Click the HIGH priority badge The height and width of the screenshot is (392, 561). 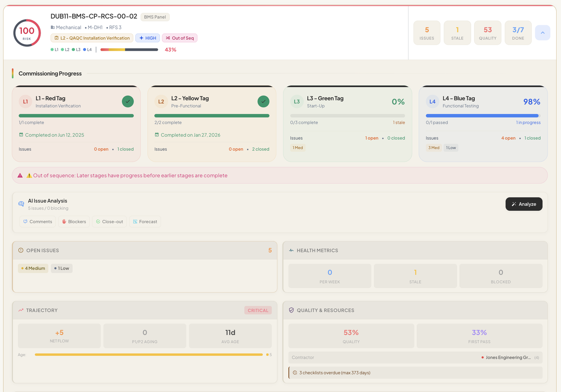point(148,38)
